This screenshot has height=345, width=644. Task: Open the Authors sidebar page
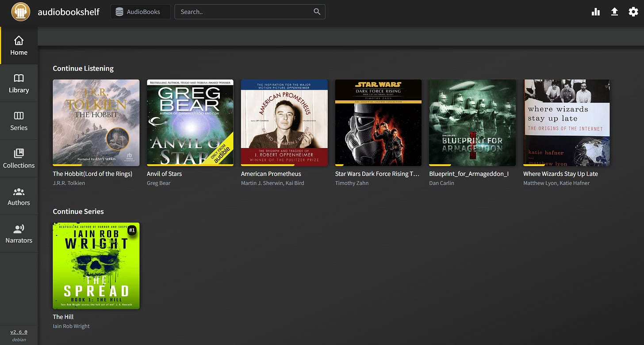19,196
